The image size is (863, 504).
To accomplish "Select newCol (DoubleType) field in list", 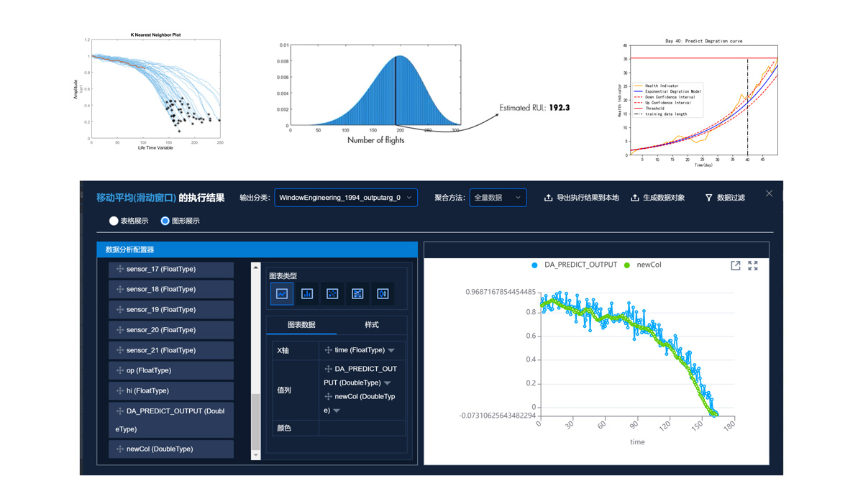I will point(171,449).
